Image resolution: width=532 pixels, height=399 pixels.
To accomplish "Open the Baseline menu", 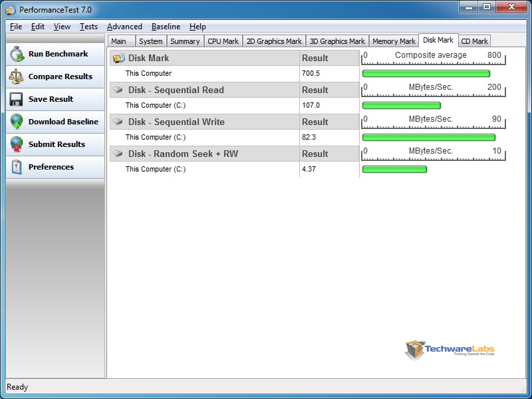I will pyautogui.click(x=166, y=27).
